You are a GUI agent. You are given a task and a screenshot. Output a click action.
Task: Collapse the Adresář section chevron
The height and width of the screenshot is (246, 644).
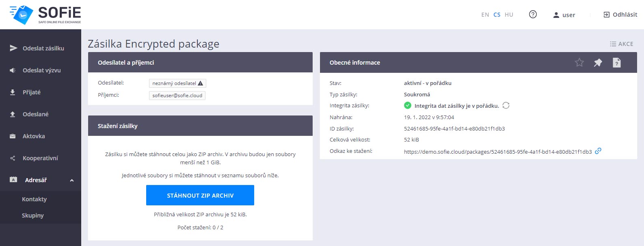(x=72, y=180)
